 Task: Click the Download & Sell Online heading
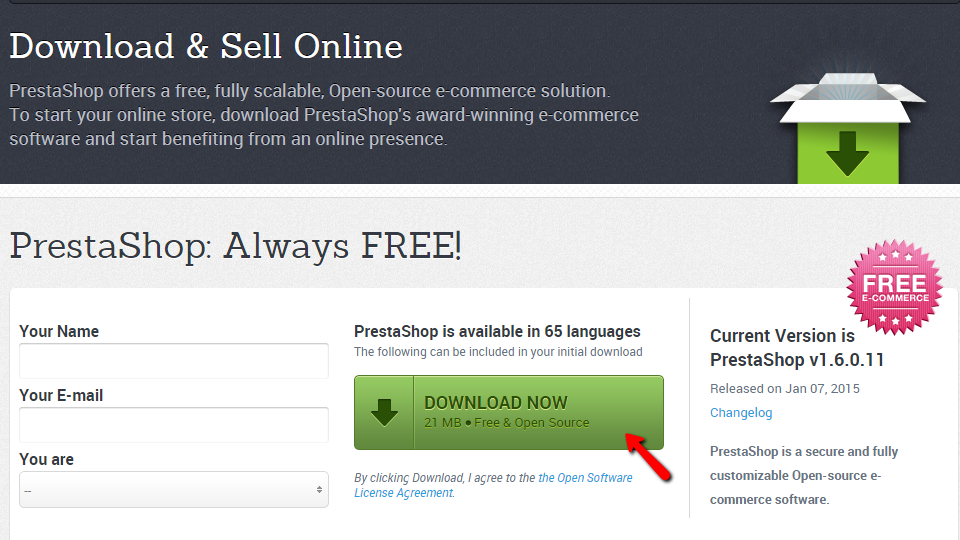pos(206,46)
